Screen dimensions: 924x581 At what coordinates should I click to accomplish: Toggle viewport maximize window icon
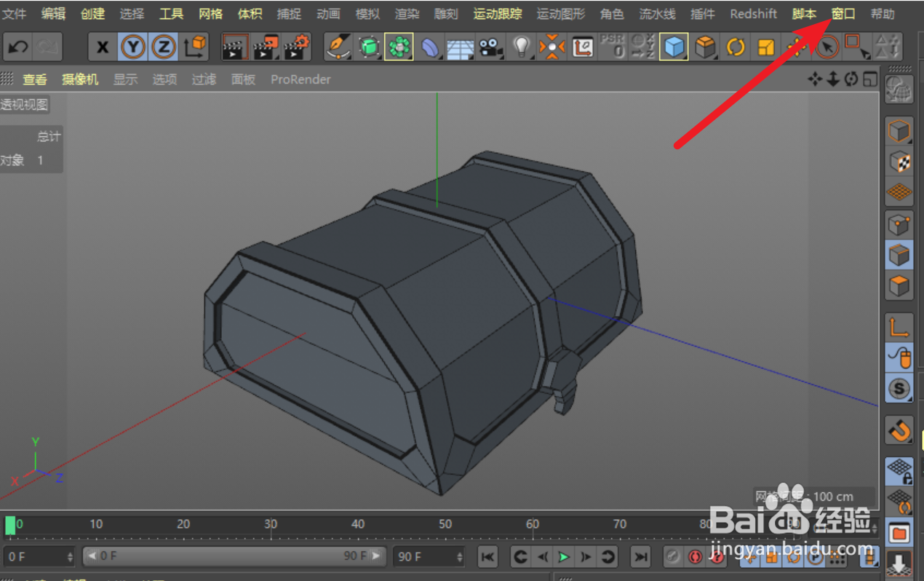coord(870,79)
